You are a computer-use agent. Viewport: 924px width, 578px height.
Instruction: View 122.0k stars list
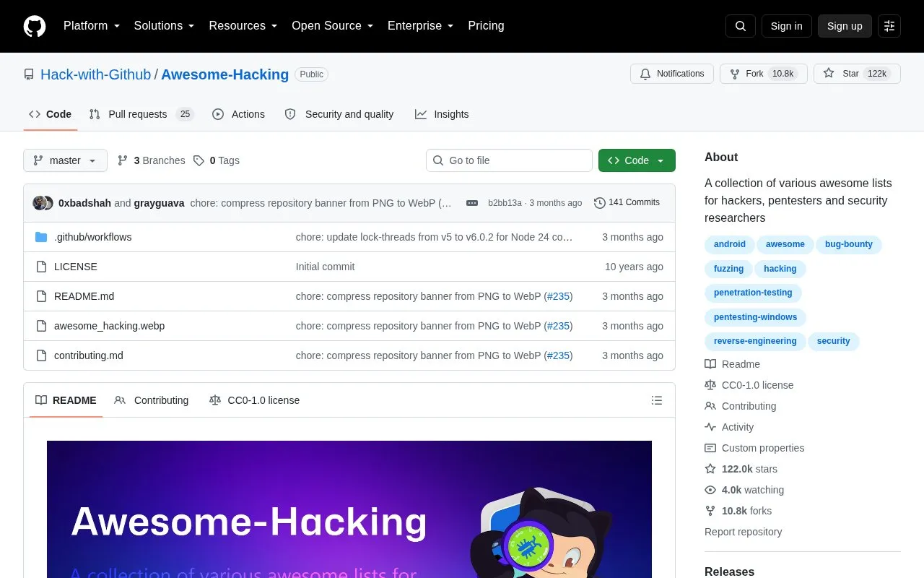(741, 469)
